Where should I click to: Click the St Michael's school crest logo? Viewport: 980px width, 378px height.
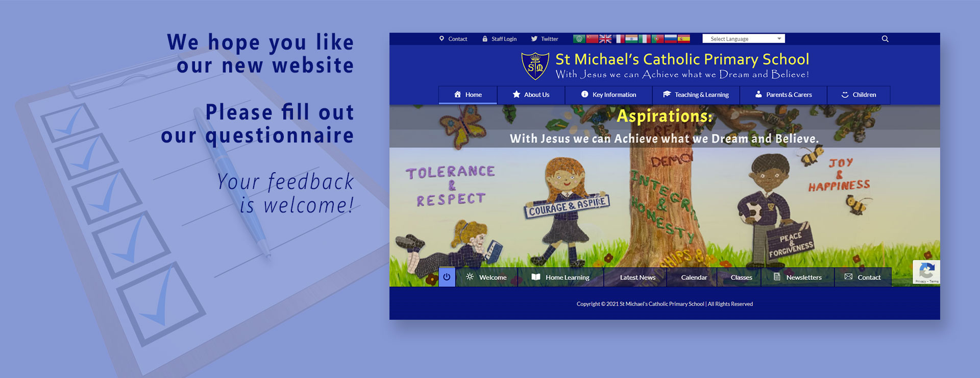[x=535, y=66]
